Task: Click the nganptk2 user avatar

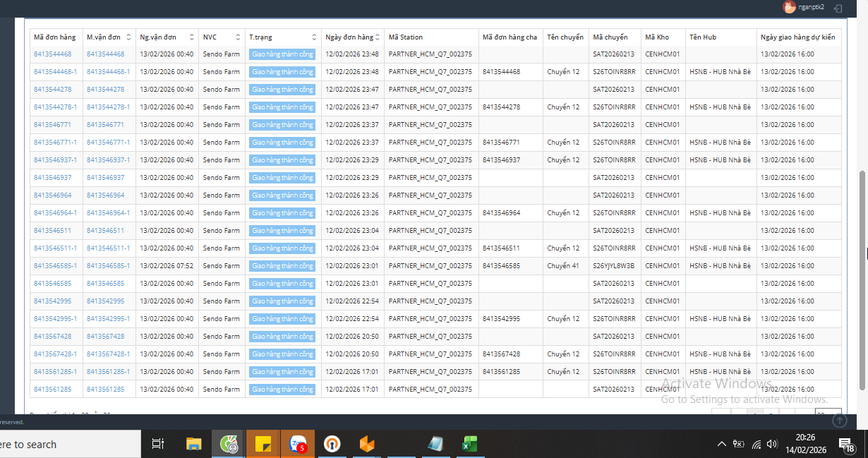Action: 790,7
